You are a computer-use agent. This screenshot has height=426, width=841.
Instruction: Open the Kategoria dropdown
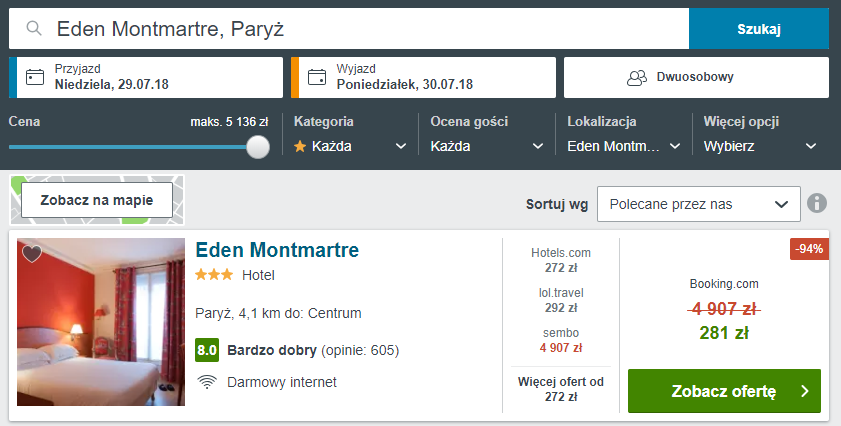click(x=350, y=146)
